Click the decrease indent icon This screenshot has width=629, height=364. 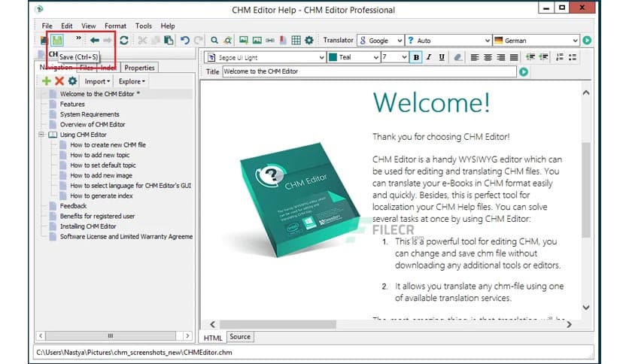click(530, 57)
